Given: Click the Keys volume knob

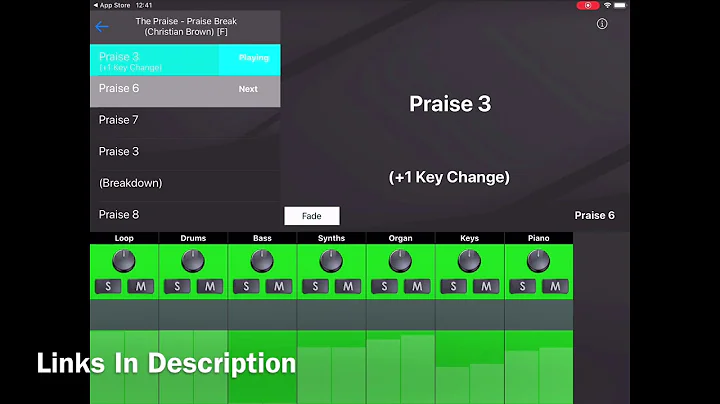Looking at the screenshot, I should (469, 261).
